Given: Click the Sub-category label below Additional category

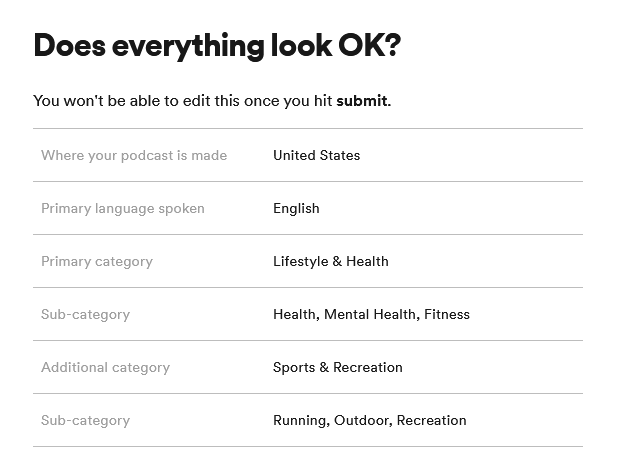Looking at the screenshot, I should 85,420.
